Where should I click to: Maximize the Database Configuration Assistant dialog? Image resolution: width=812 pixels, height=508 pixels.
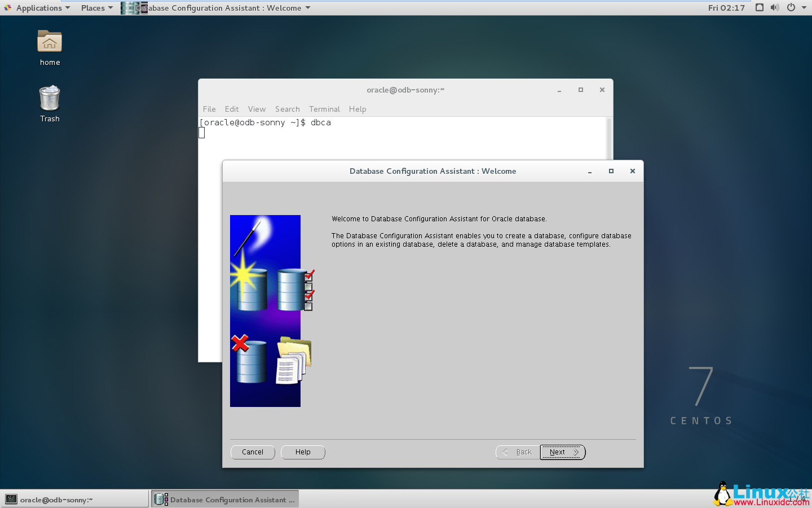pos(611,171)
